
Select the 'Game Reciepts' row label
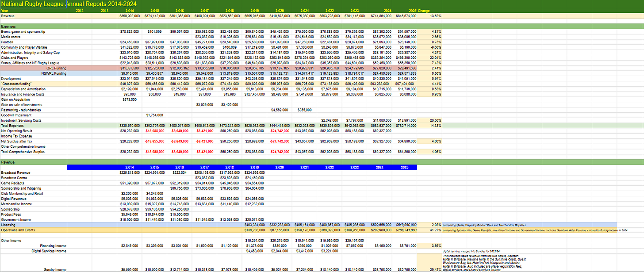tap(12, 183)
